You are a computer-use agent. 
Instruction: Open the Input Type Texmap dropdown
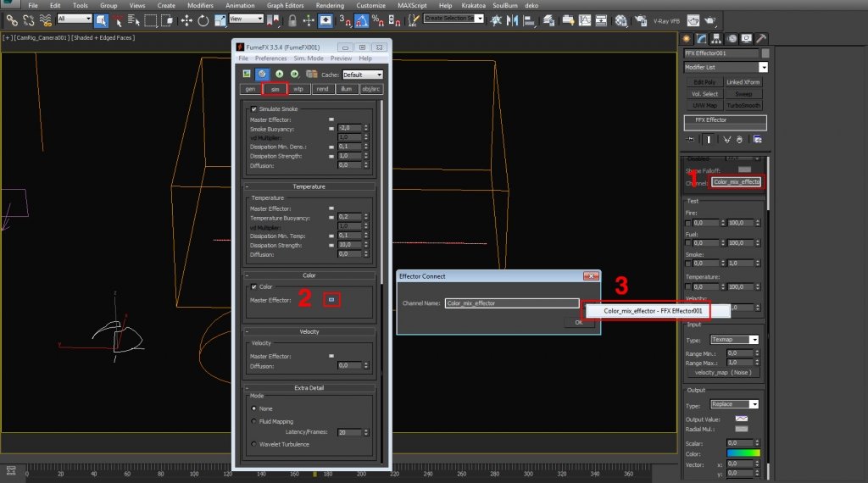[x=735, y=340]
